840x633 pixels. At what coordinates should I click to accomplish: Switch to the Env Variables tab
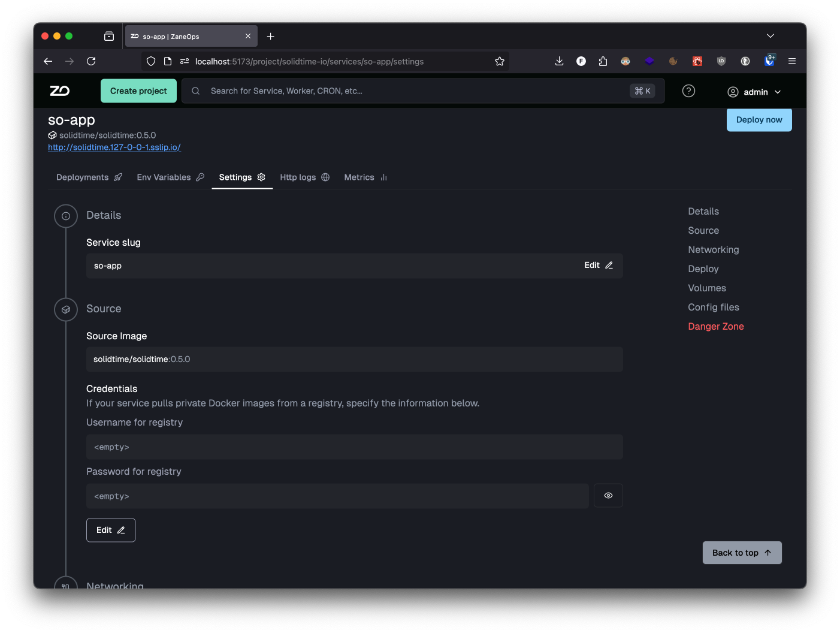(x=171, y=177)
